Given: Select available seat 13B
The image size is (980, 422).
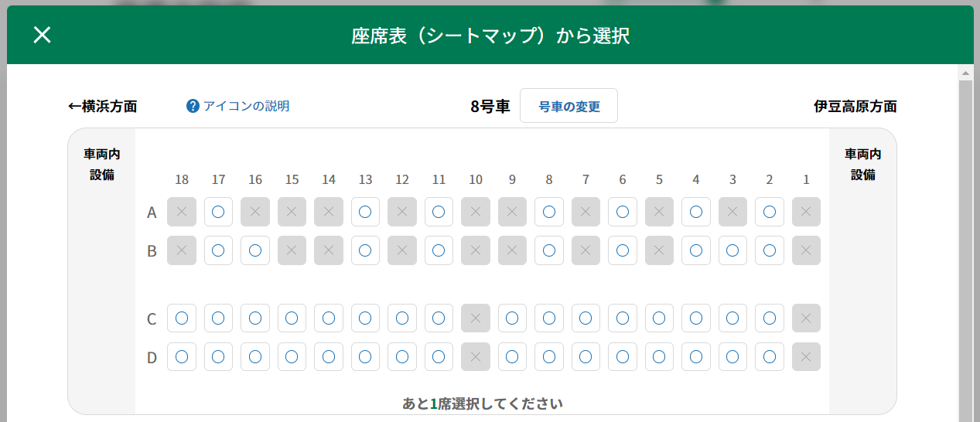Looking at the screenshot, I should click(x=365, y=250).
